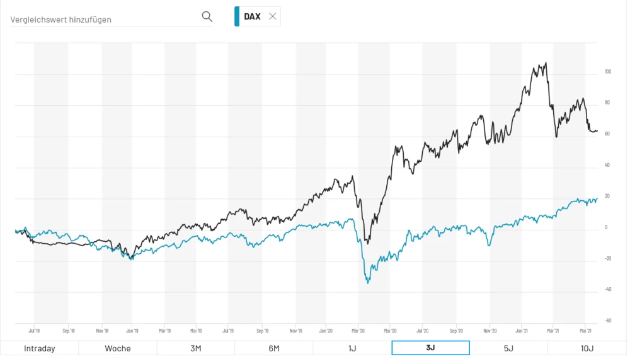Select the Woche time range
Image resolution: width=630 pixels, height=364 pixels.
[117, 348]
